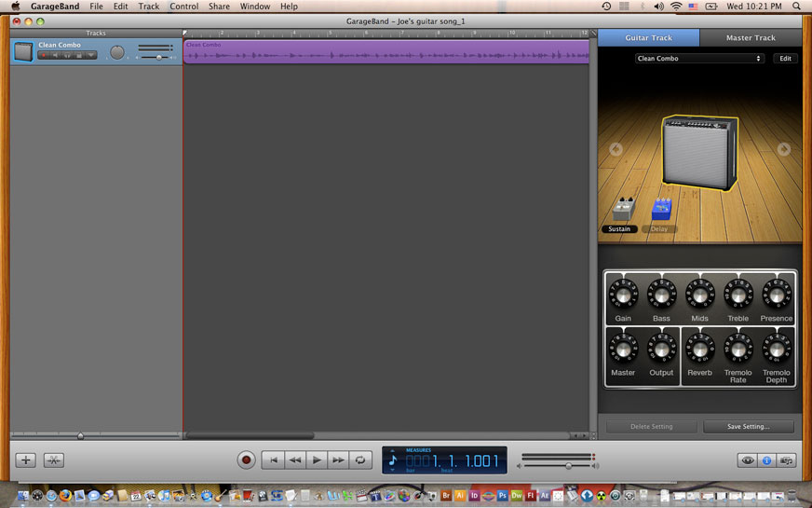Click the Tremolo Rate knob
Viewport: 812px width, 508px height.
[x=738, y=349]
